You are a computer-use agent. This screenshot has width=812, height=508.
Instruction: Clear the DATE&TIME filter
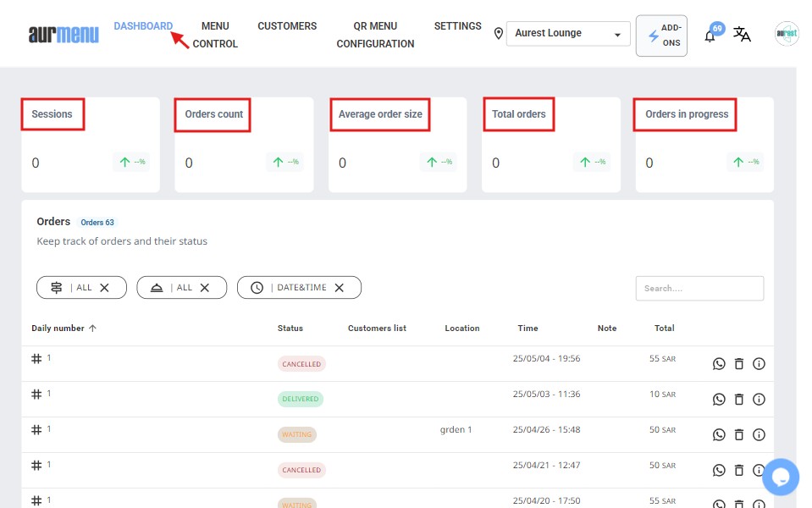click(340, 288)
